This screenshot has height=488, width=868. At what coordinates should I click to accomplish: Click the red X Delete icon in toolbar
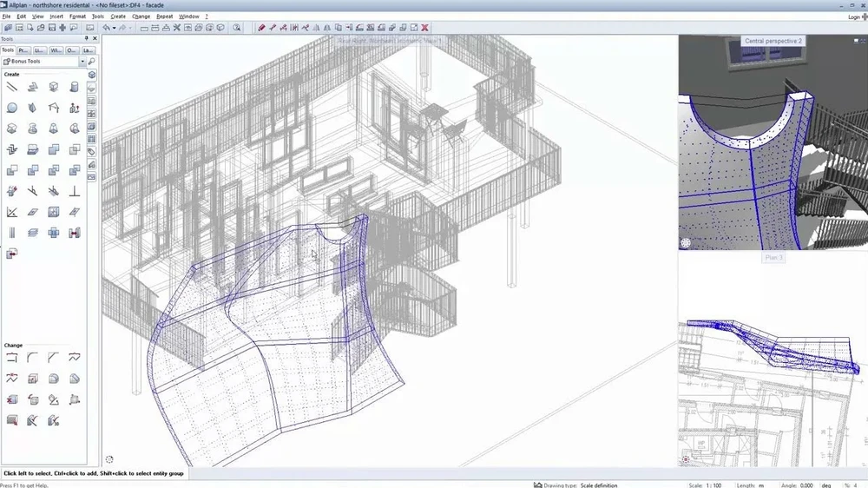424,28
